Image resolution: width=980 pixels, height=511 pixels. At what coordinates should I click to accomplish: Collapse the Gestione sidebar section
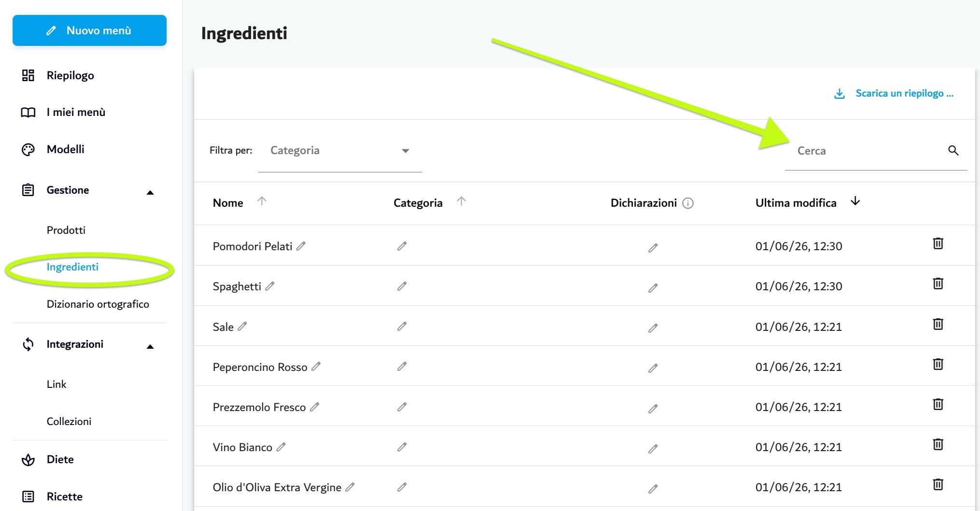coord(150,192)
